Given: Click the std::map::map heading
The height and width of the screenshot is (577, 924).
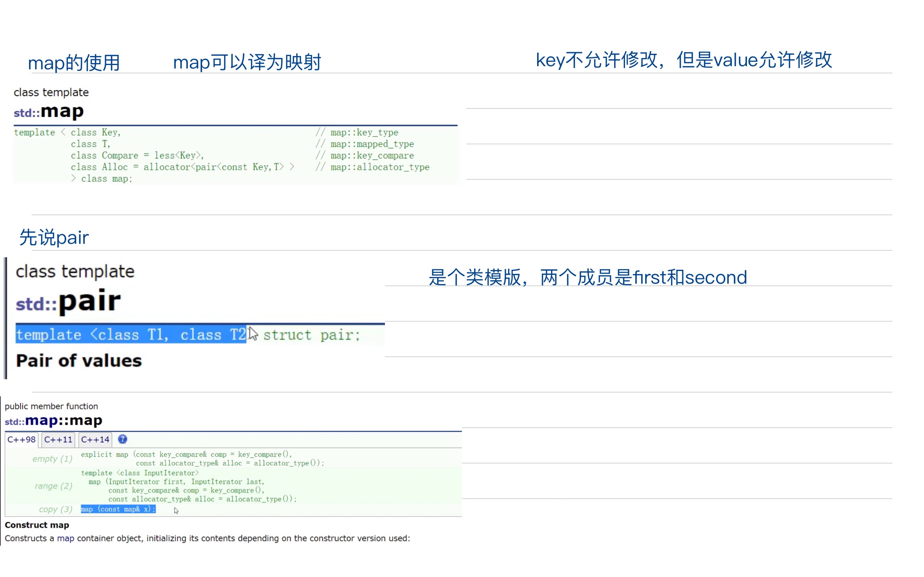Looking at the screenshot, I should point(53,421).
